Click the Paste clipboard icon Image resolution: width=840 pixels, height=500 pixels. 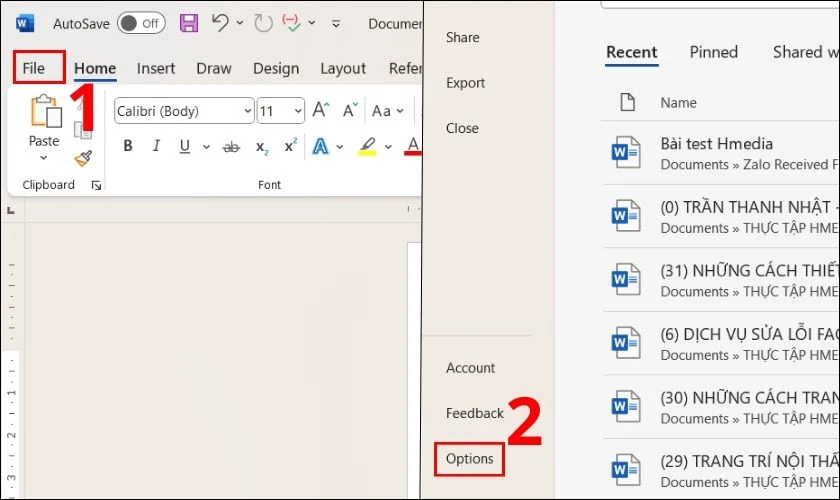46,111
